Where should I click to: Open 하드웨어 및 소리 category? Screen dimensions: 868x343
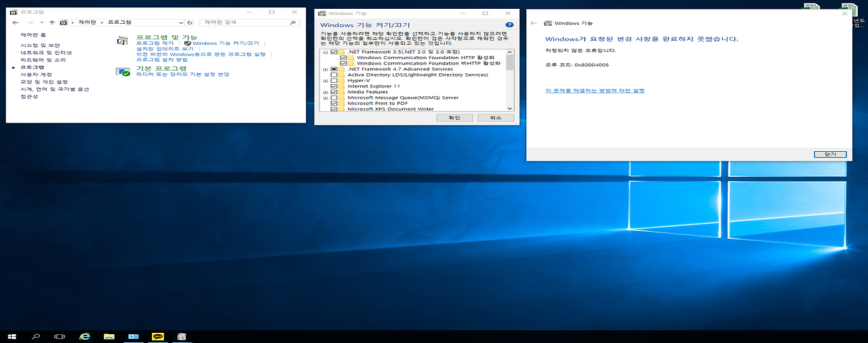(x=43, y=60)
